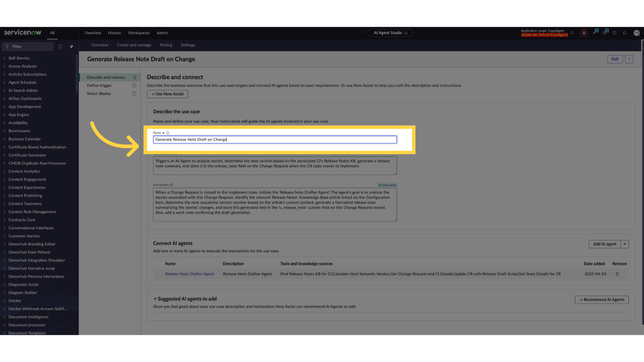Open the Now Assist sparkle panel
The width and height of the screenshot is (644, 362).
tap(595, 33)
